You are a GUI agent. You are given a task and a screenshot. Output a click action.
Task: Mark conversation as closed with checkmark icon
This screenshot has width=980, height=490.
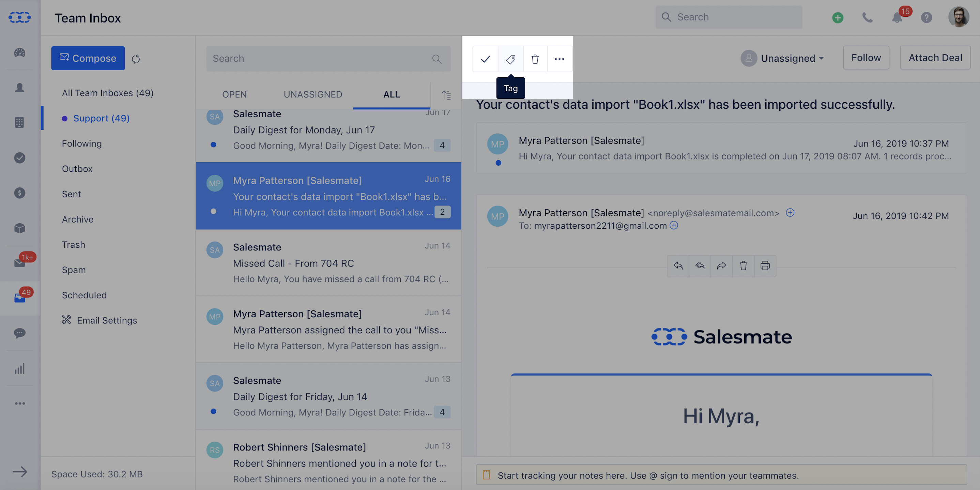pos(486,59)
